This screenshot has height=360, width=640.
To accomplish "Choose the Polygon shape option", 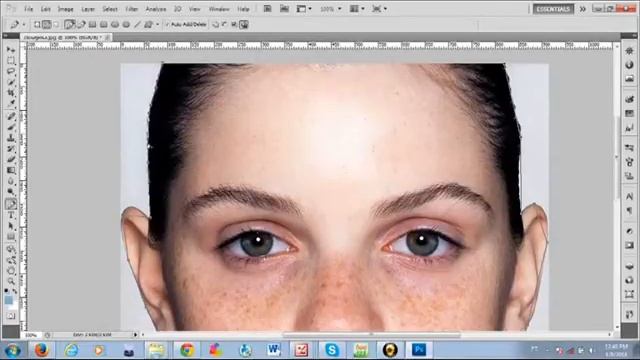I will pos(126,24).
